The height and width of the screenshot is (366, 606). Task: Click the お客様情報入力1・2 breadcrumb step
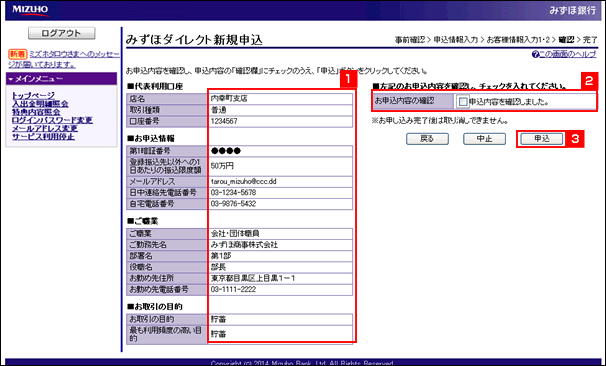coord(518,40)
